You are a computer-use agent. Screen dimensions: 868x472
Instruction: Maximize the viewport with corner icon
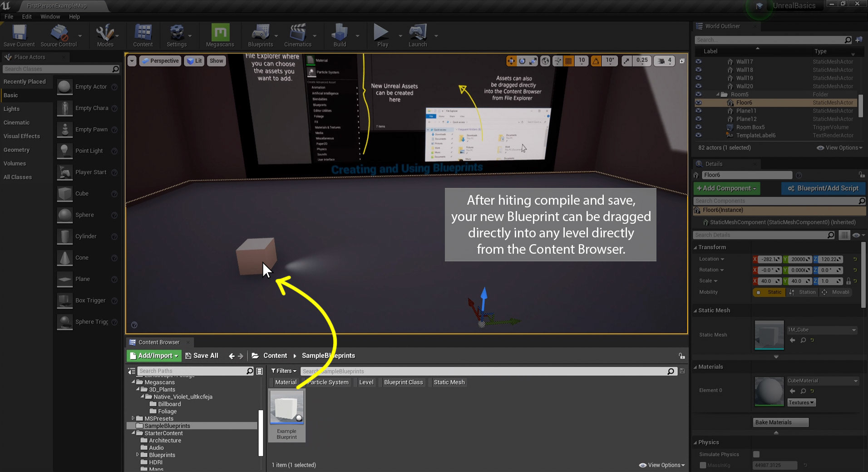(682, 61)
